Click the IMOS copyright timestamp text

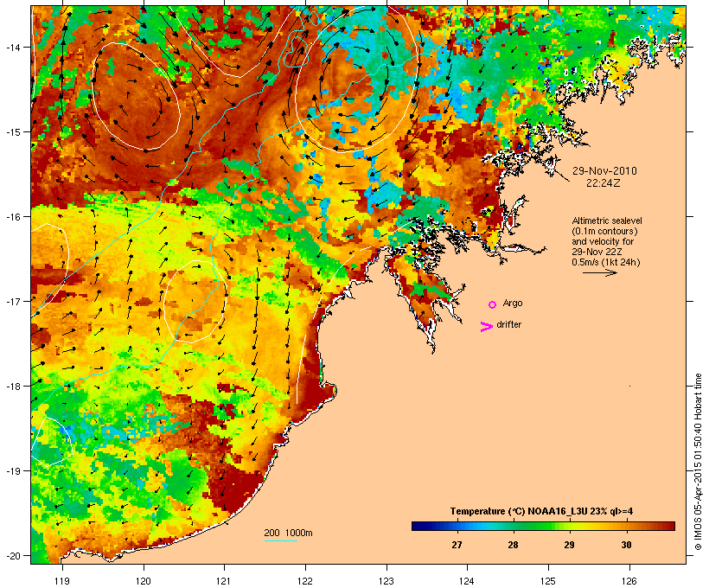pyautogui.click(x=698, y=462)
